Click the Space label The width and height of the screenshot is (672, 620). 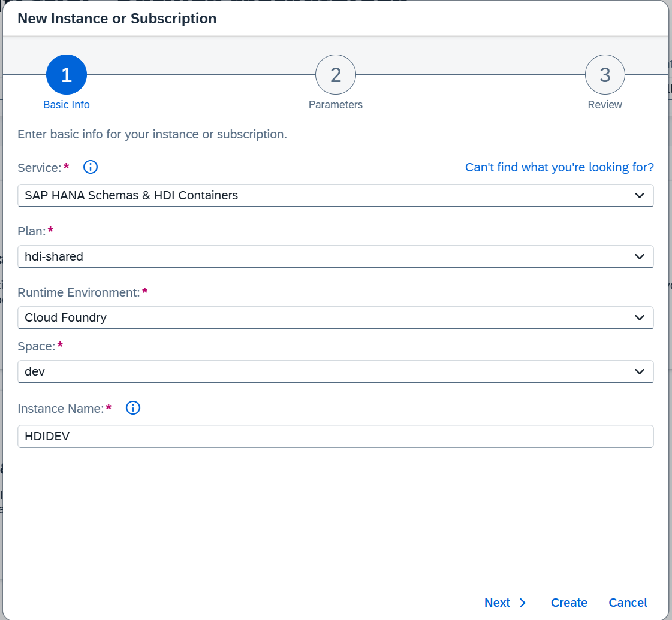(x=37, y=346)
